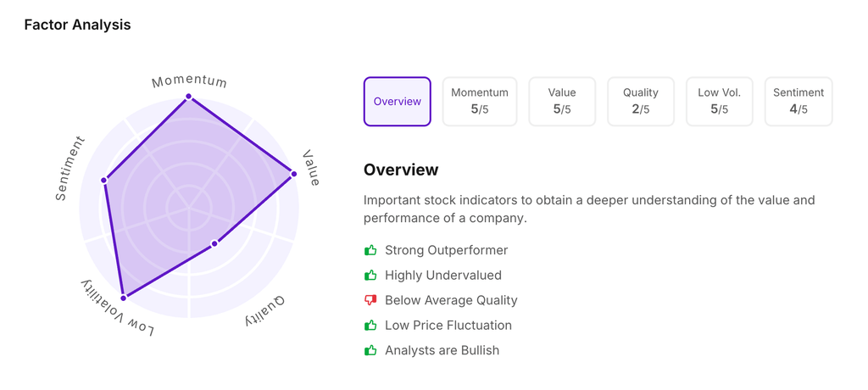Select the Low Vol. 5/5 tab
Image resolution: width=868 pixels, height=390 pixels.
(x=720, y=102)
